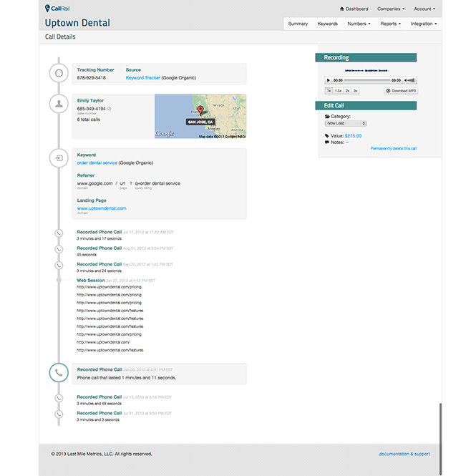Image resolution: width=476 pixels, height=476 pixels.
Task: Open the order dental service keyword link
Action: pos(97,162)
